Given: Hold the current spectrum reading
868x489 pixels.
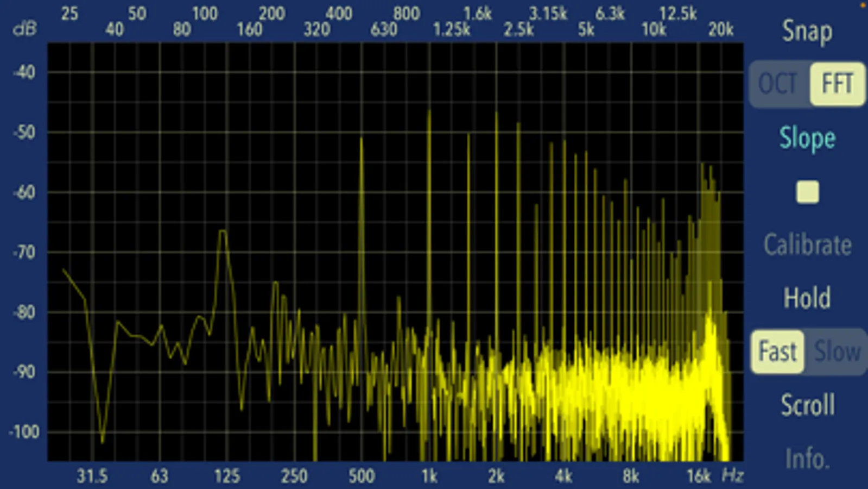Looking at the screenshot, I should coord(807,298).
